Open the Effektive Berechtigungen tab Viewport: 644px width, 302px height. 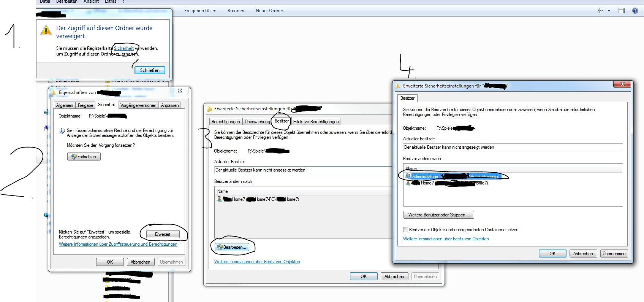[x=316, y=122]
